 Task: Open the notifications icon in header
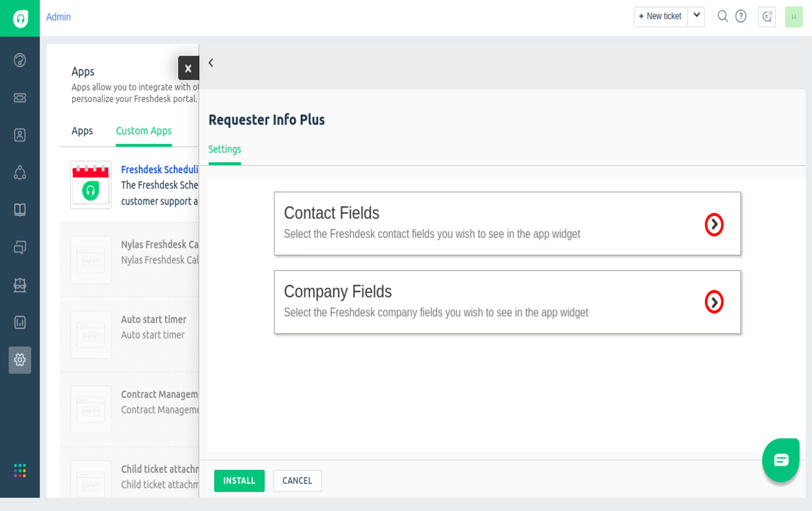767,17
